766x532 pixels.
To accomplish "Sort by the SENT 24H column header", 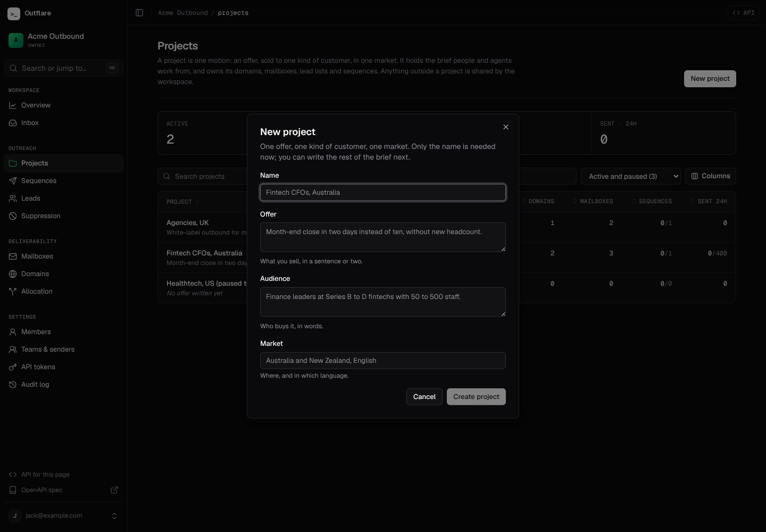I will (709, 202).
